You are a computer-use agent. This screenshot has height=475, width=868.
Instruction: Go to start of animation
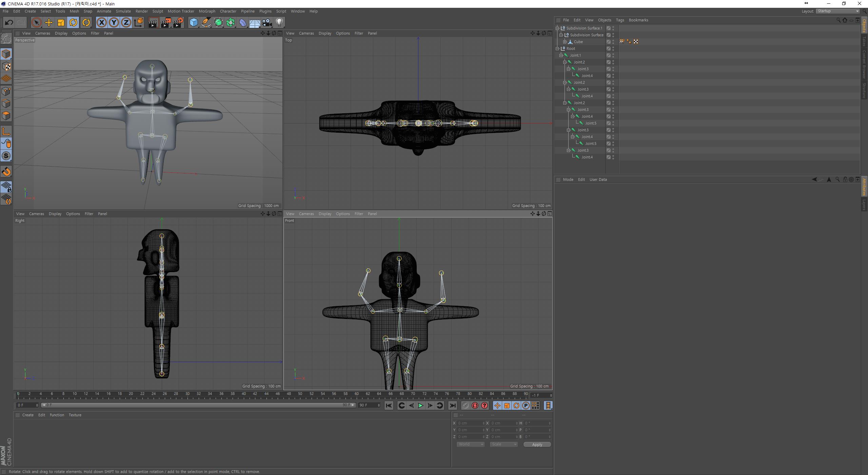(x=389, y=405)
